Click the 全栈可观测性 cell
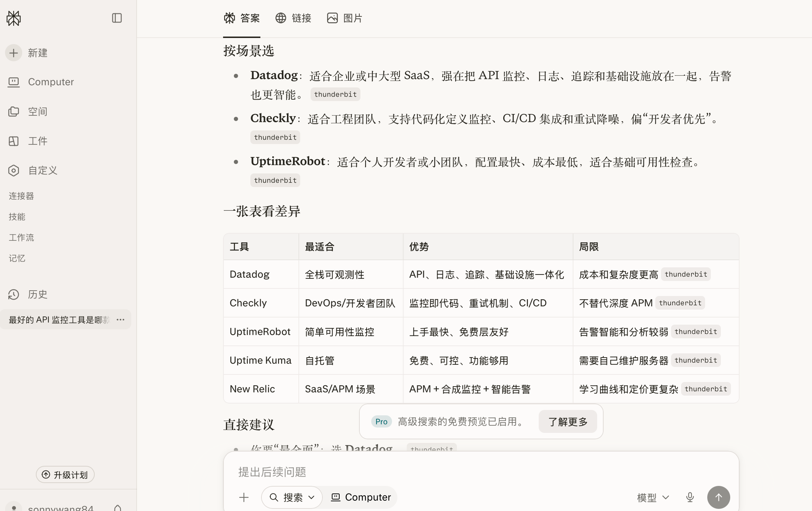This screenshot has width=812, height=511. (351, 274)
